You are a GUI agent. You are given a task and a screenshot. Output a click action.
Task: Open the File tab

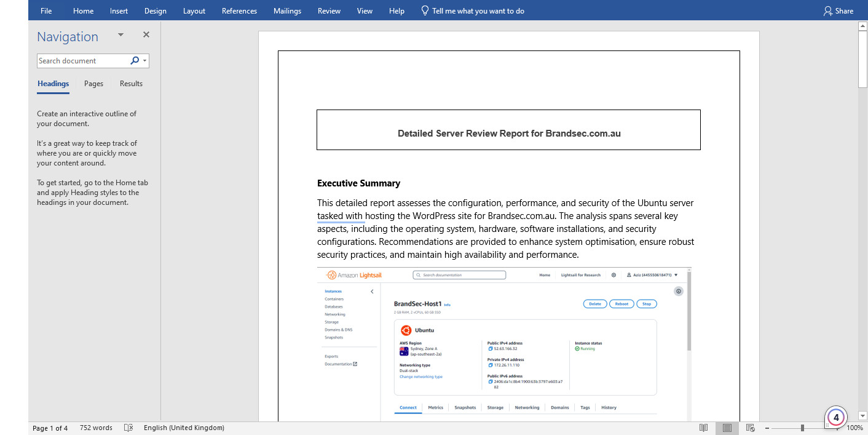coord(46,10)
